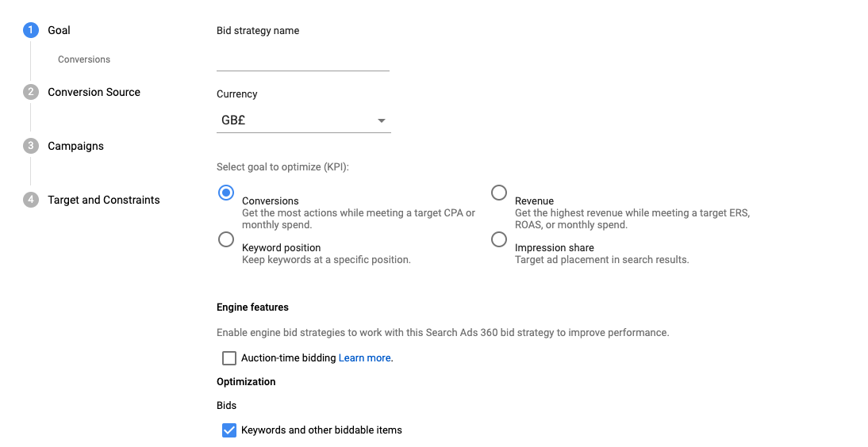This screenshot has height=447, width=868.
Task: Go to Conversion Source step
Action: point(94,92)
